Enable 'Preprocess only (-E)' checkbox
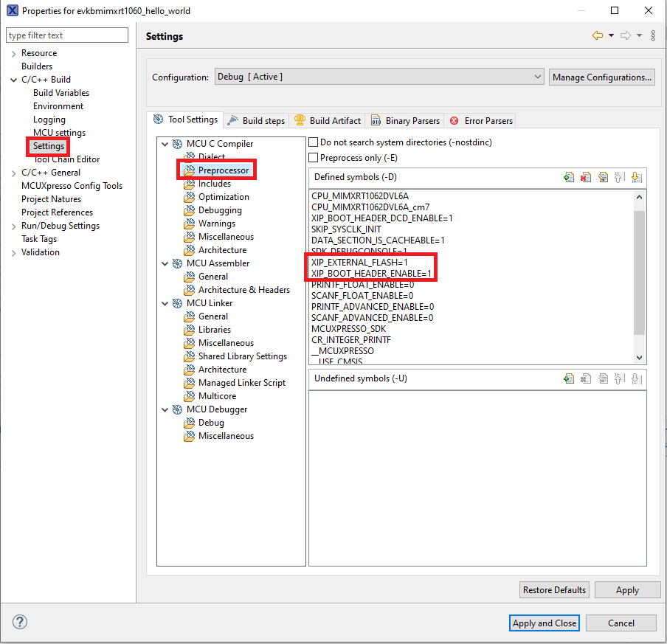Image resolution: width=667 pixels, height=644 pixels. (314, 158)
